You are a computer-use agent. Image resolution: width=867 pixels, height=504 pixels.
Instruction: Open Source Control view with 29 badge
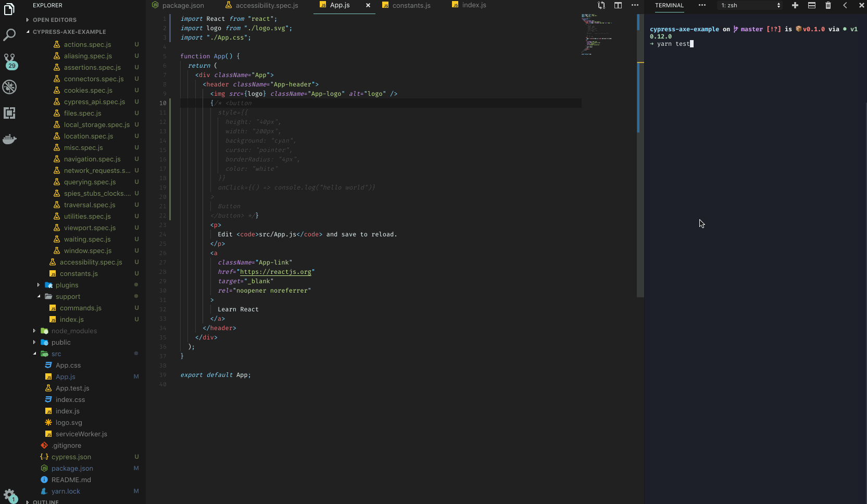click(x=9, y=61)
